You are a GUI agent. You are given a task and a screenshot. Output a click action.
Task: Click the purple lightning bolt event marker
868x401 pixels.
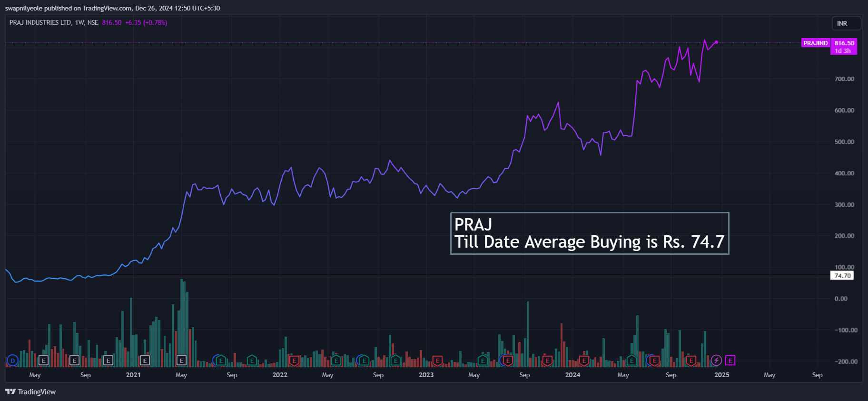(716, 361)
